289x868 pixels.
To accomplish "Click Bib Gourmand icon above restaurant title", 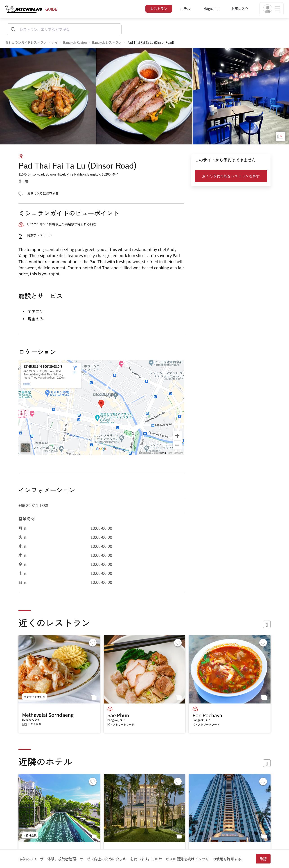I will [x=21, y=156].
